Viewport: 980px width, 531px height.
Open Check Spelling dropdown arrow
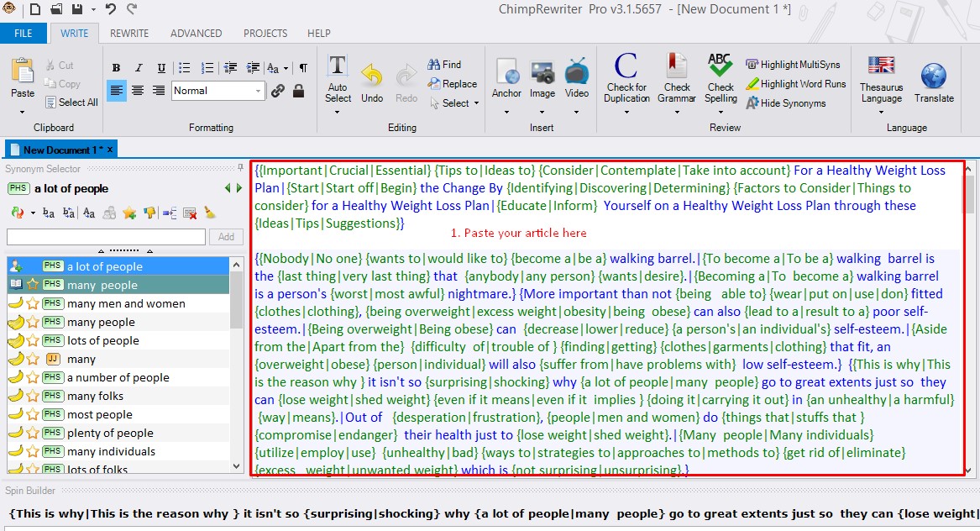720,112
